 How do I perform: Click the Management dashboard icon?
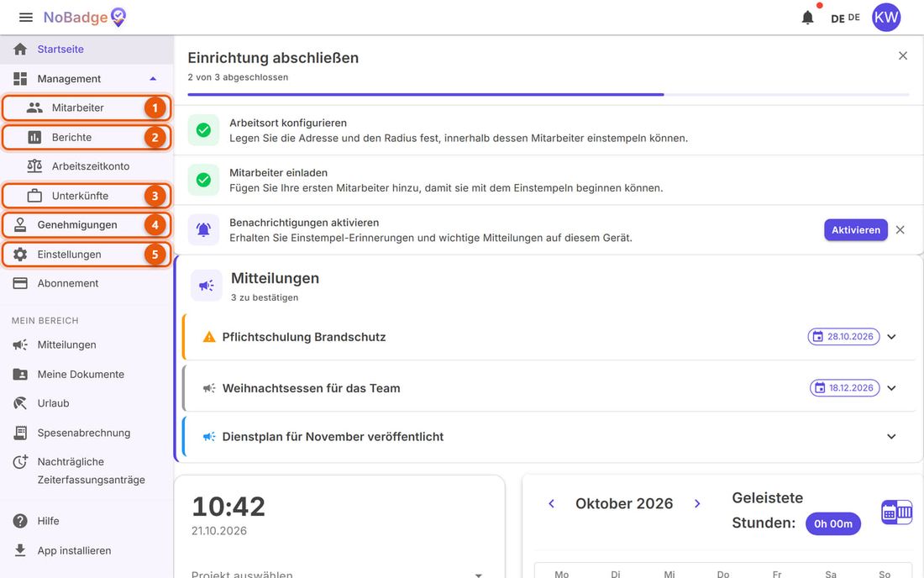click(20, 78)
